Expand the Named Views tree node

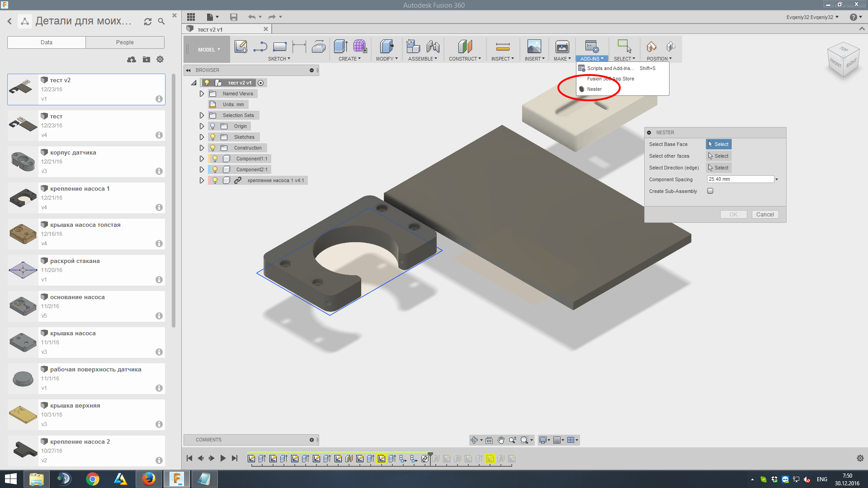tap(202, 94)
